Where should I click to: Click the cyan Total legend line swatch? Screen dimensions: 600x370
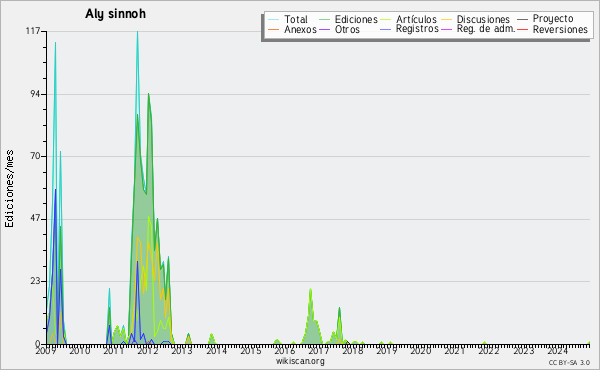pyautogui.click(x=274, y=20)
